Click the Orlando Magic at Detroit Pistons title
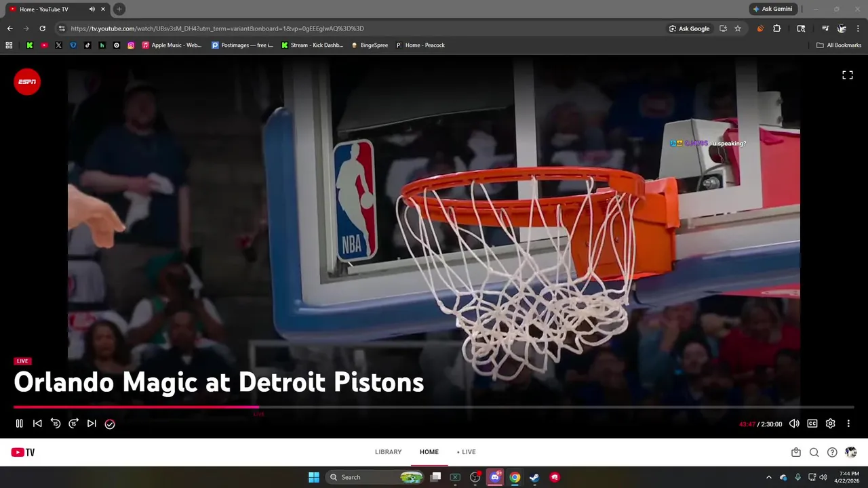The width and height of the screenshot is (868, 488). (x=219, y=382)
